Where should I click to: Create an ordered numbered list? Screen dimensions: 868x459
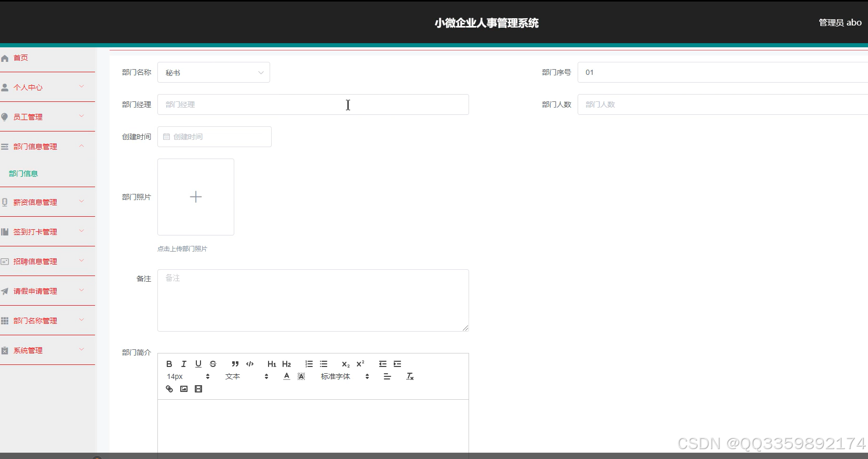point(309,364)
